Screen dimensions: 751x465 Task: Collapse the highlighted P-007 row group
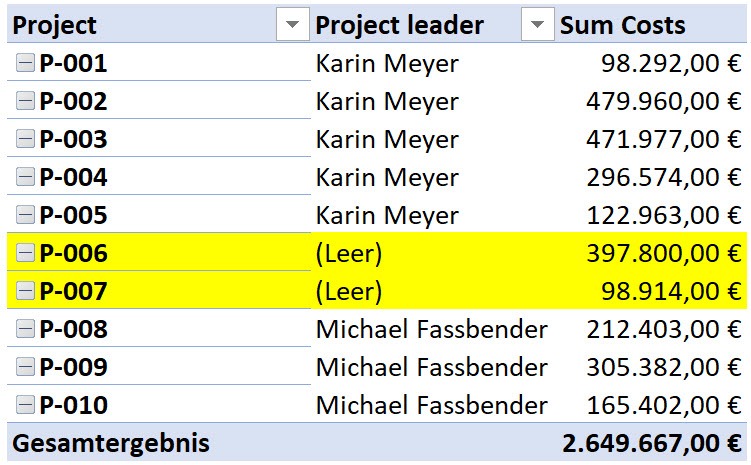point(25,291)
